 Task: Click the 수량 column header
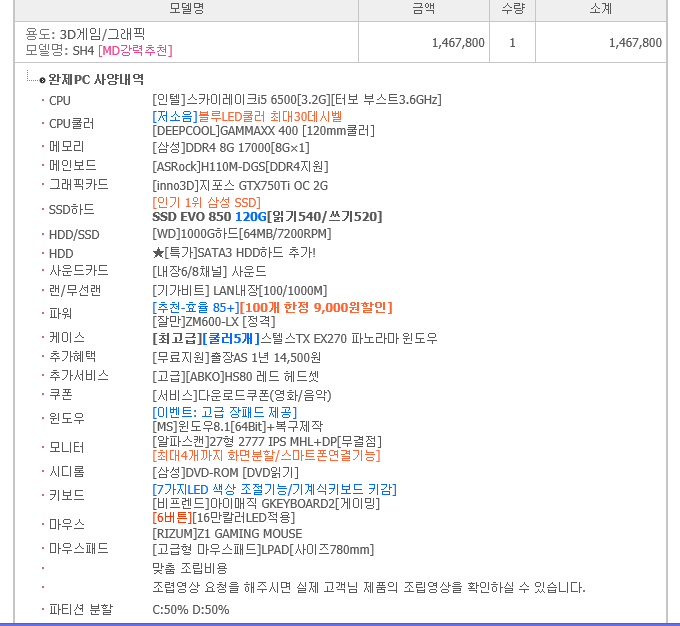pyautogui.click(x=513, y=9)
